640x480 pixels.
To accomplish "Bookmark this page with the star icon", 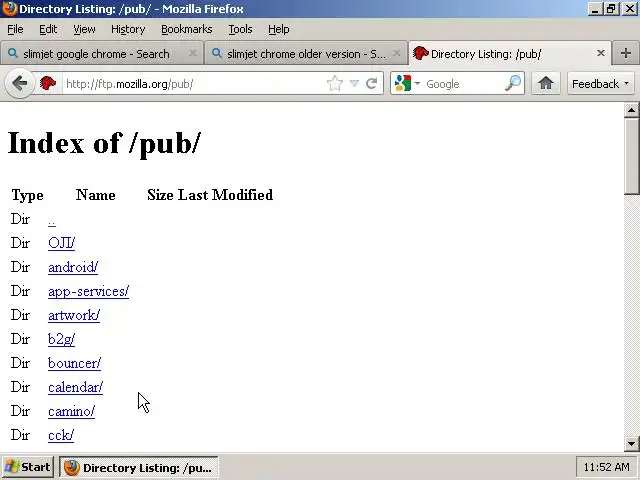I will [335, 84].
